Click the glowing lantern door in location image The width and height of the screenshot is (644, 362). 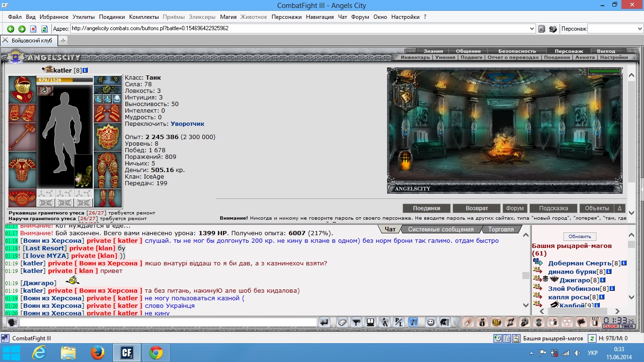tap(405, 162)
